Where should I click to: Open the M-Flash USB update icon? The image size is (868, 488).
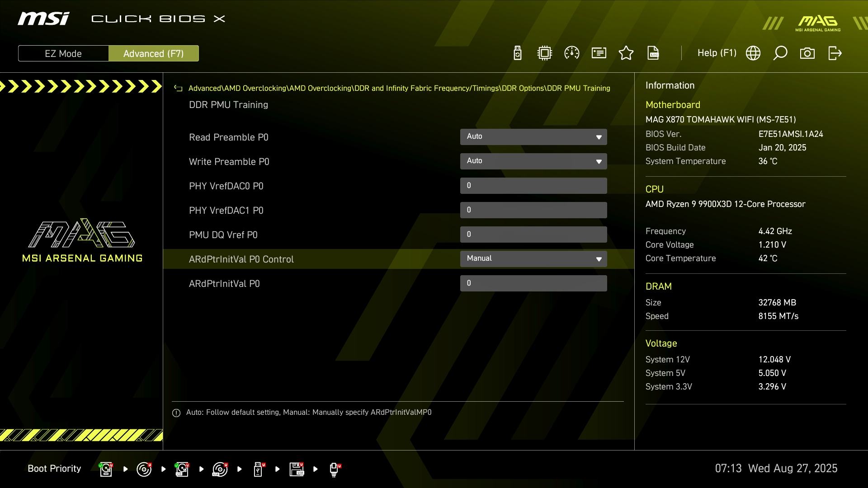point(518,53)
